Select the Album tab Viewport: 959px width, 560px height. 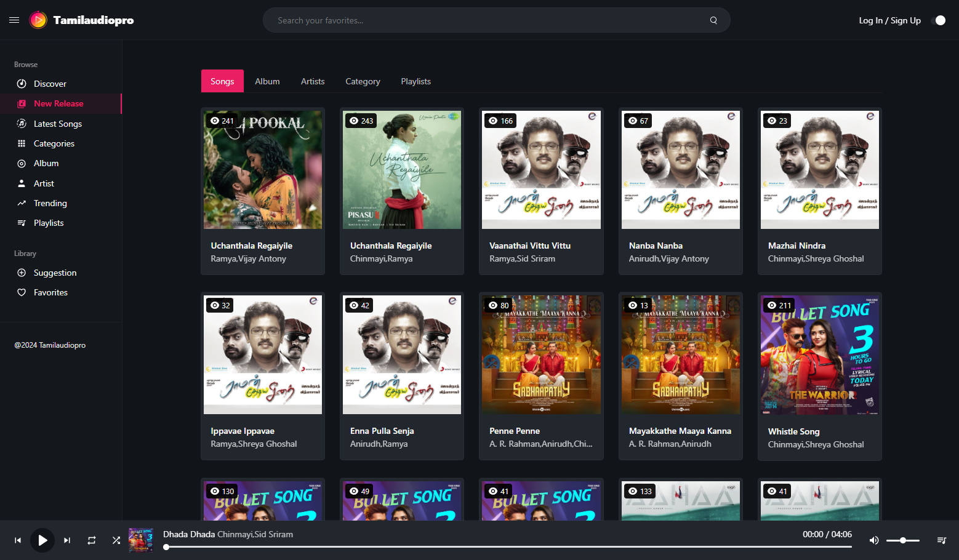pyautogui.click(x=267, y=81)
